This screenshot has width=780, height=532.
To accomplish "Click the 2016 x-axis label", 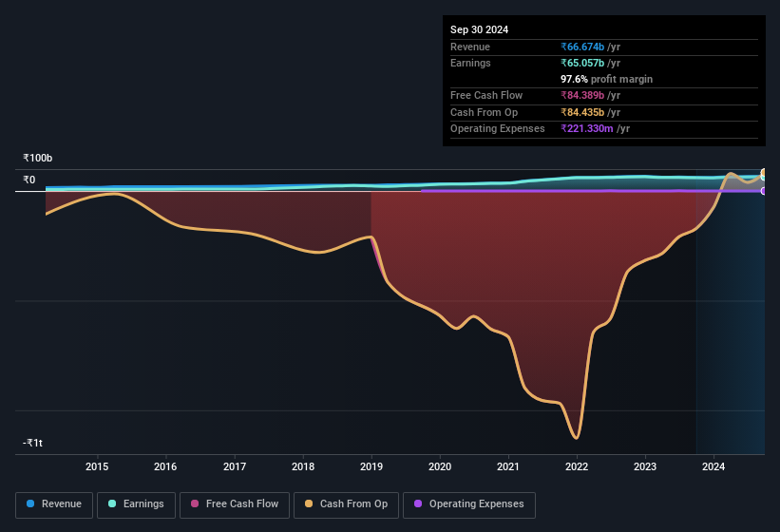I will pos(165,466).
